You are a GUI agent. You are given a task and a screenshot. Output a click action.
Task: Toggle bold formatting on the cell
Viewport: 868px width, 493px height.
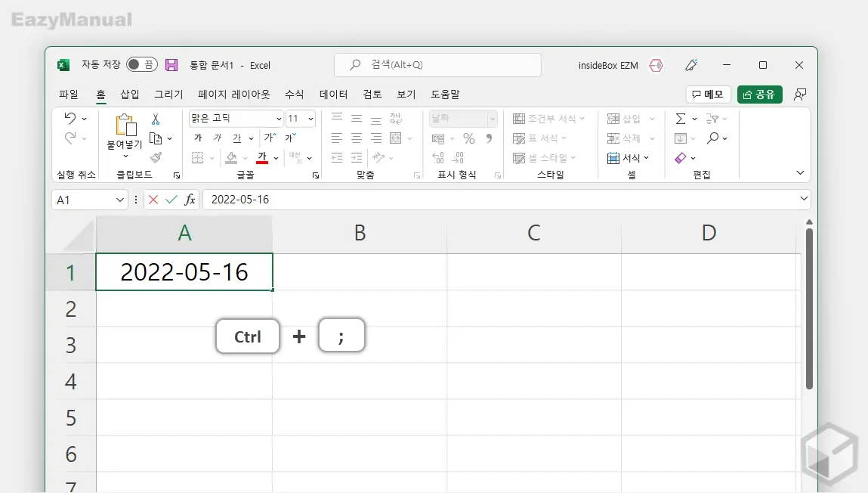198,138
